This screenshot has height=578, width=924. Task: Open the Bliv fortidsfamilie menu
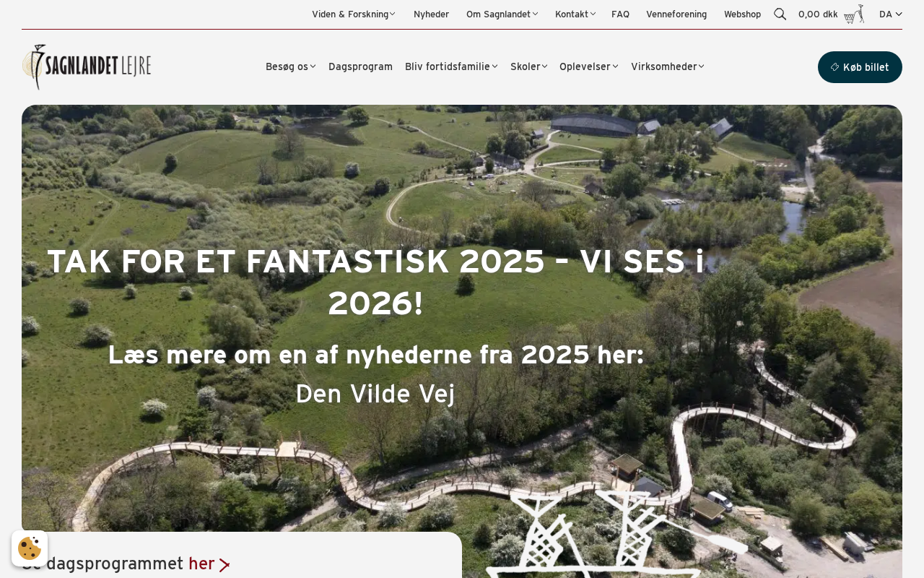pos(451,66)
